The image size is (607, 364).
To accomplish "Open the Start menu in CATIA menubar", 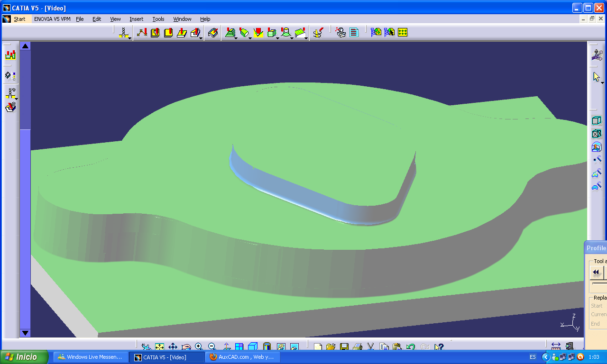I will tap(19, 19).
